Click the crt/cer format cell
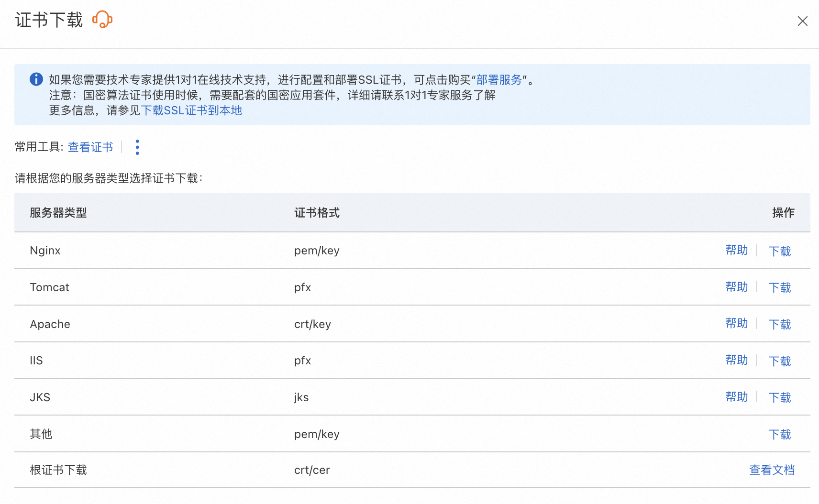819x504 pixels. (312, 470)
